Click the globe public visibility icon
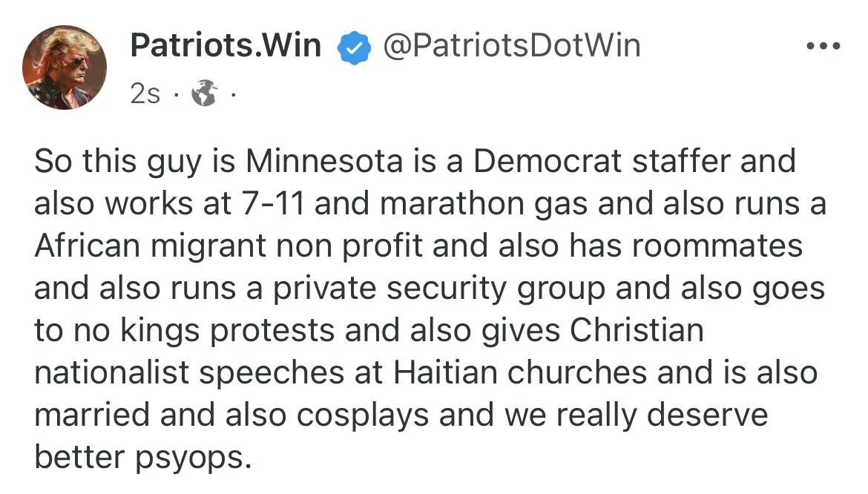Viewport: 868px width, 494px height. click(x=204, y=93)
